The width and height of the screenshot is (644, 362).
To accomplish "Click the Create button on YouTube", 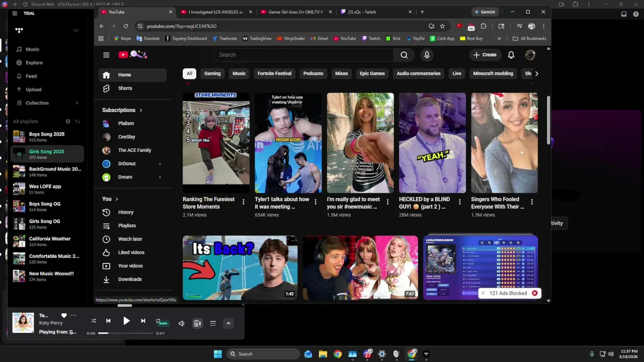I will pos(485,55).
